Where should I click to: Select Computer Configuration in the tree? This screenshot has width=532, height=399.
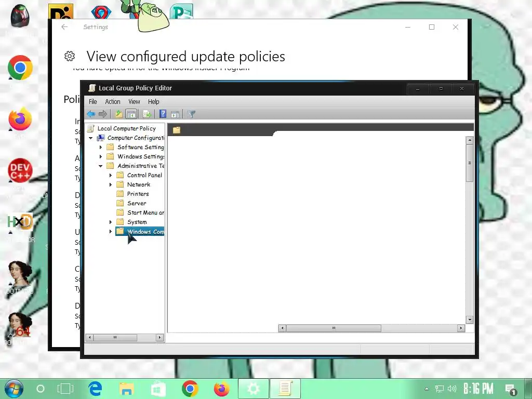click(136, 138)
